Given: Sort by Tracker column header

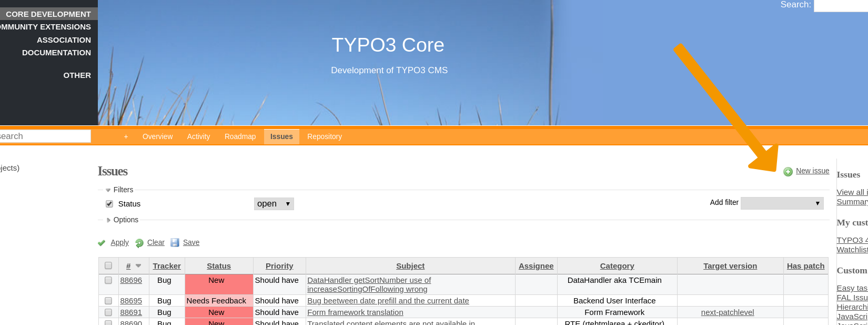Looking at the screenshot, I should 167,266.
